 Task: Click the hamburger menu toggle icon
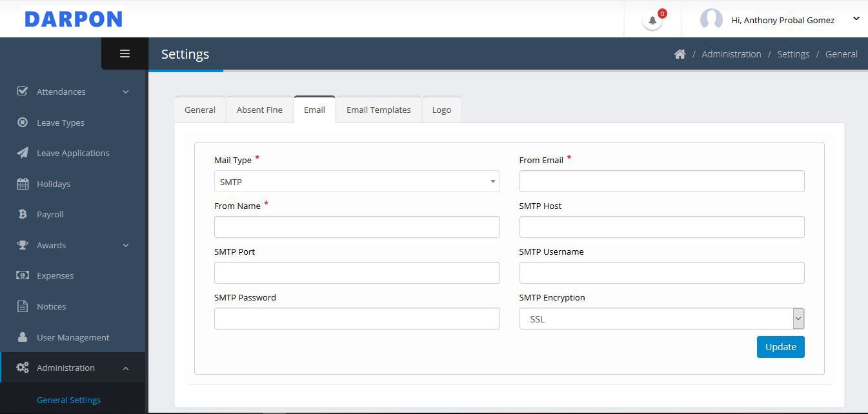pos(125,54)
